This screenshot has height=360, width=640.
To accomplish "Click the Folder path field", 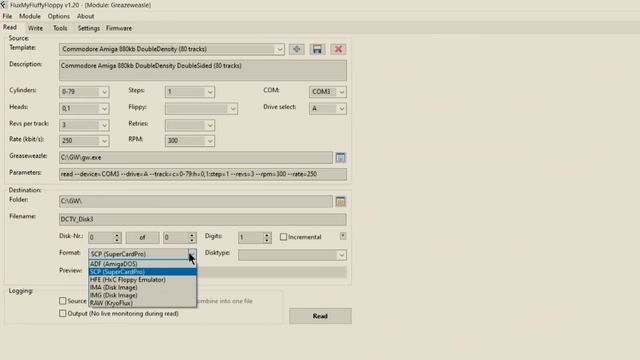I will [x=196, y=201].
